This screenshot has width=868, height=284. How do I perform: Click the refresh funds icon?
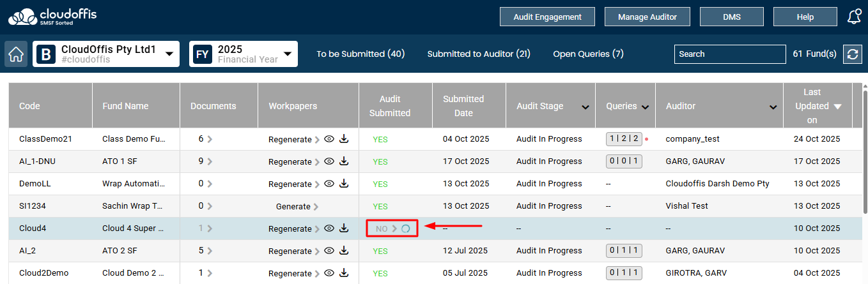pos(853,54)
